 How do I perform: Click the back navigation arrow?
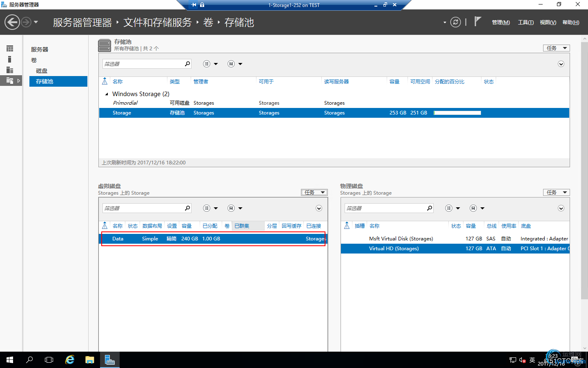click(12, 22)
